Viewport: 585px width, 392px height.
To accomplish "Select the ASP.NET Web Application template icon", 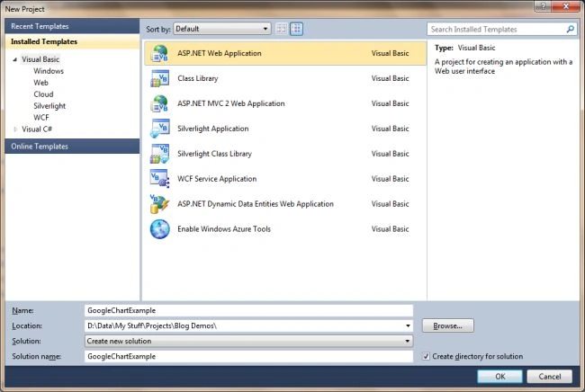I will pos(159,53).
